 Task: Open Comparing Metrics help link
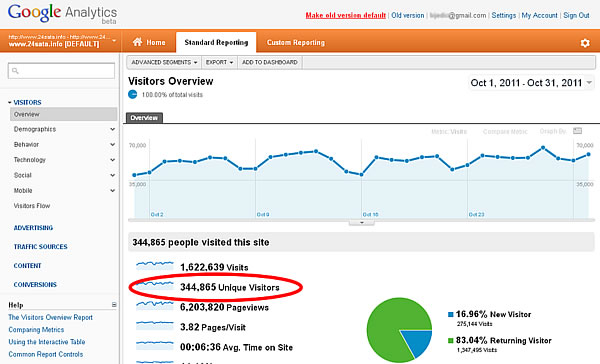click(36, 330)
